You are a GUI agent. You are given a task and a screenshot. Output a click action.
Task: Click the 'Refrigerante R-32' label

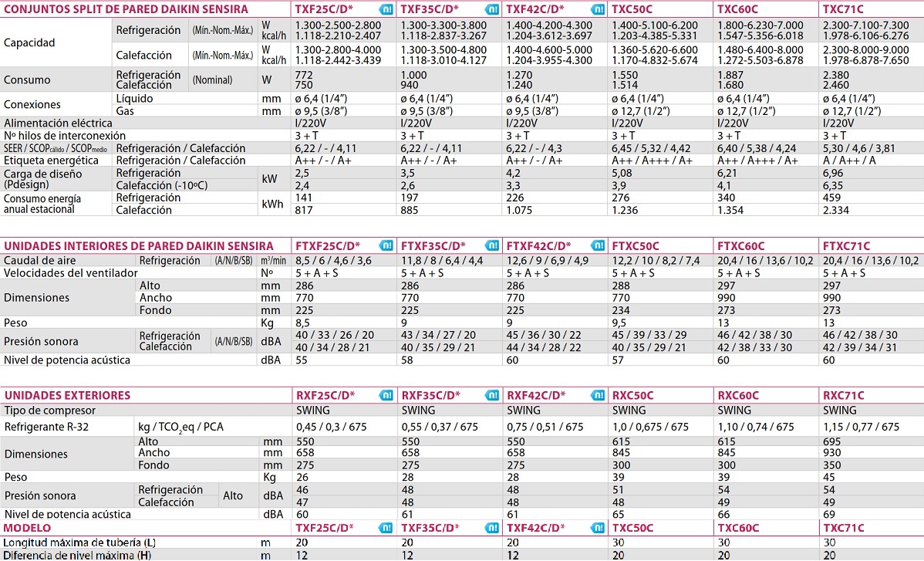pyautogui.click(x=46, y=427)
